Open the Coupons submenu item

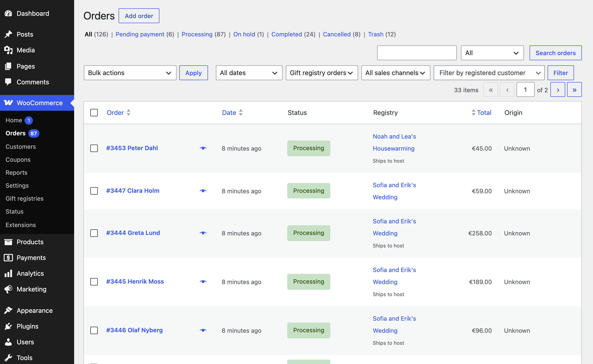(x=18, y=160)
